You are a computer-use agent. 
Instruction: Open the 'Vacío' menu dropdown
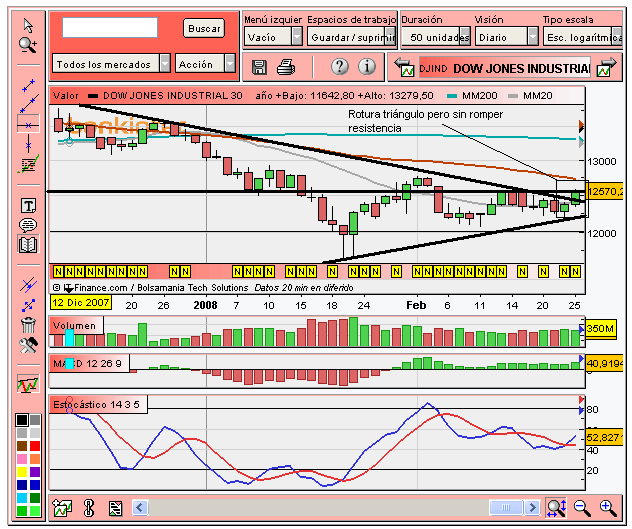click(x=273, y=37)
